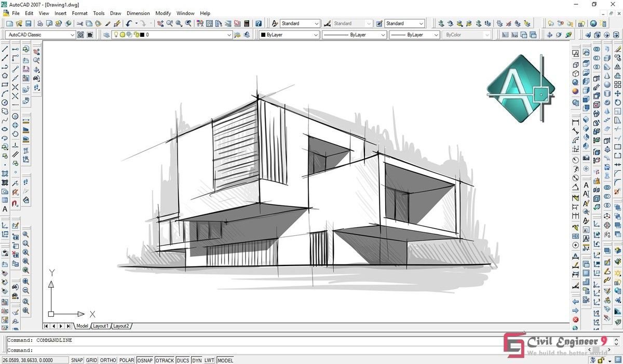Select the Ellipse draw tool
The image size is (623, 364).
coord(5,129)
